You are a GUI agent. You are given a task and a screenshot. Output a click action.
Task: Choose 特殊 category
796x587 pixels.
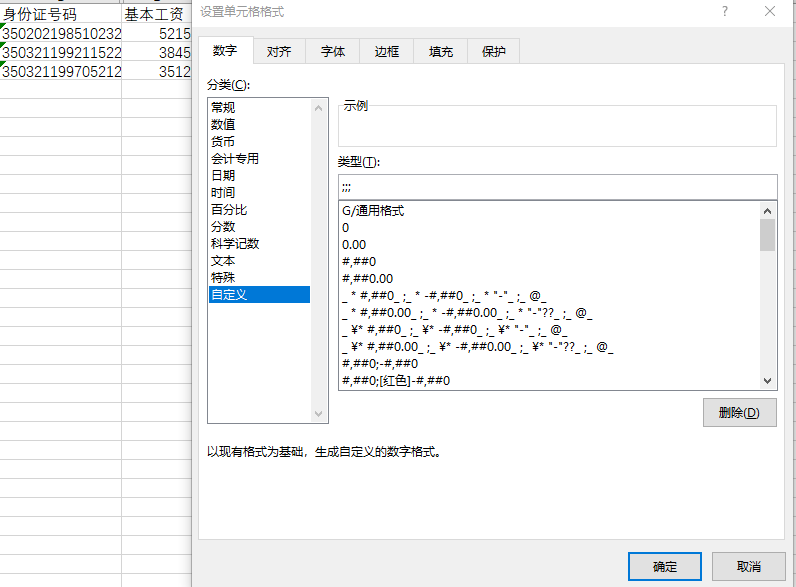click(259, 277)
